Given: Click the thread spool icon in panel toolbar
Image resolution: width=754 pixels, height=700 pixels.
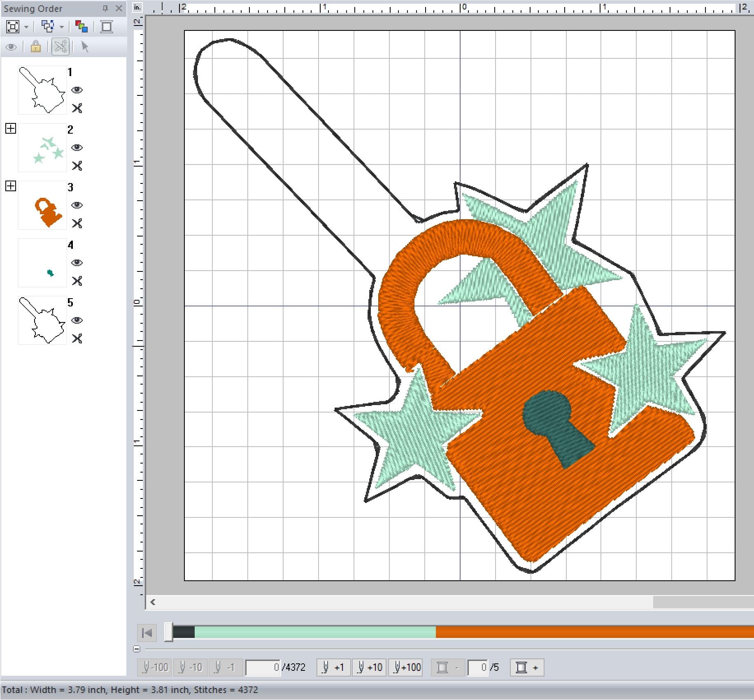Looking at the screenshot, I should 107,27.
